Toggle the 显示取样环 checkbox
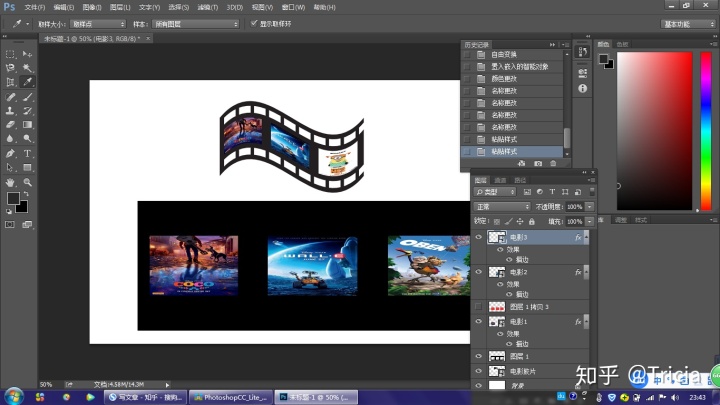The width and height of the screenshot is (720, 405). coord(254,23)
